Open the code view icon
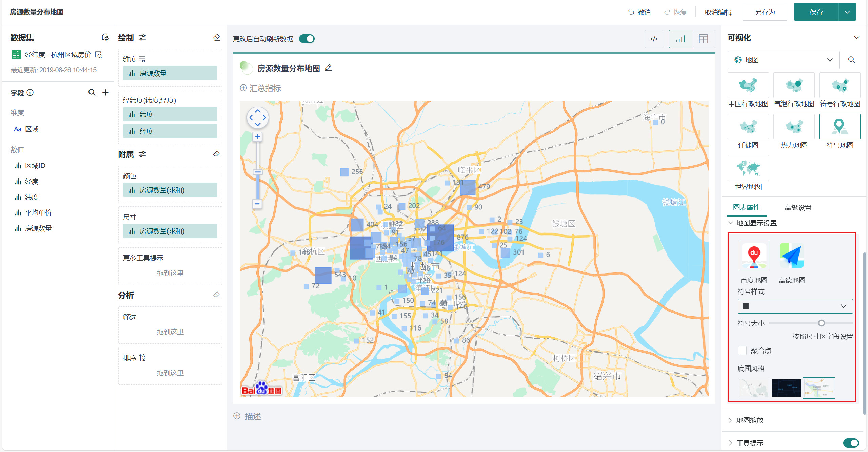The height and width of the screenshot is (452, 868). 654,39
